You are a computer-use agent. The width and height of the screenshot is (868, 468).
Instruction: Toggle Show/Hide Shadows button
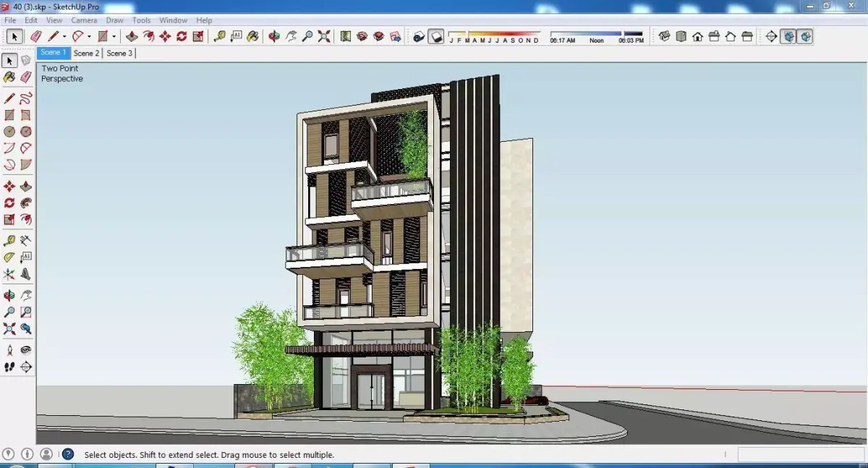436,36
